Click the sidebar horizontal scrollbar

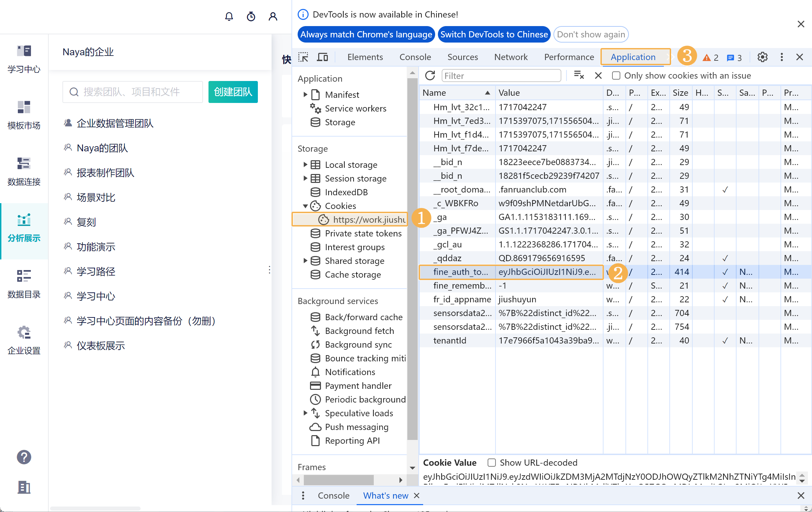pos(339,480)
